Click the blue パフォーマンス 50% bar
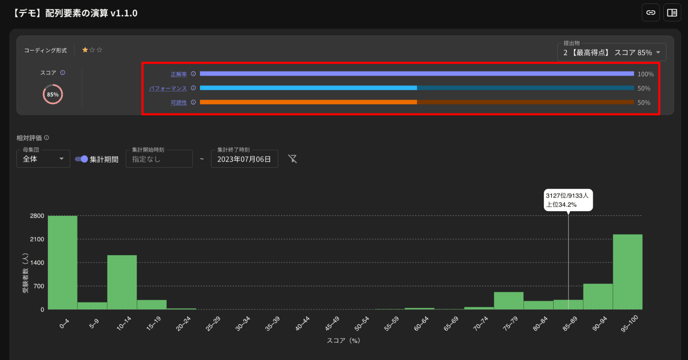The image size is (688, 360). tap(417, 88)
